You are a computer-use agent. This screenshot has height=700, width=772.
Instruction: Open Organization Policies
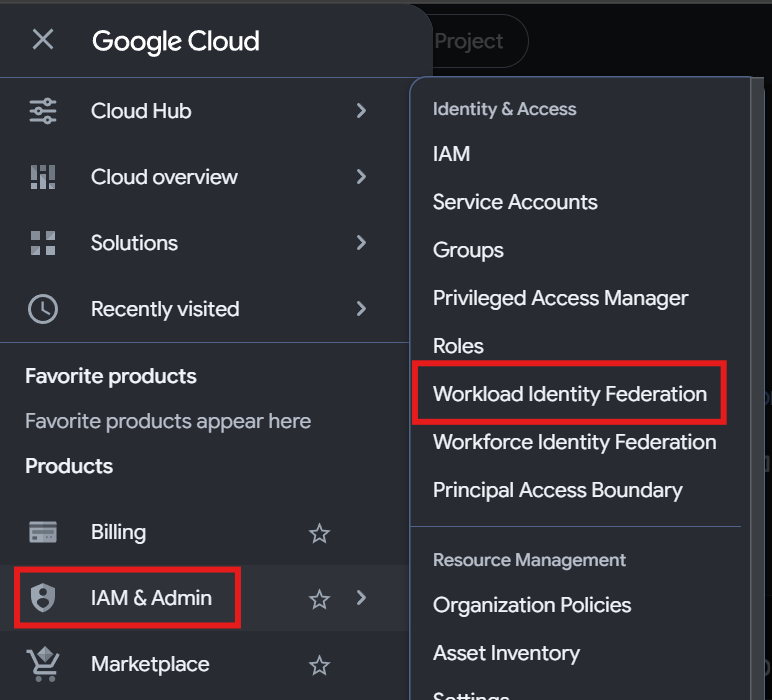pos(532,605)
